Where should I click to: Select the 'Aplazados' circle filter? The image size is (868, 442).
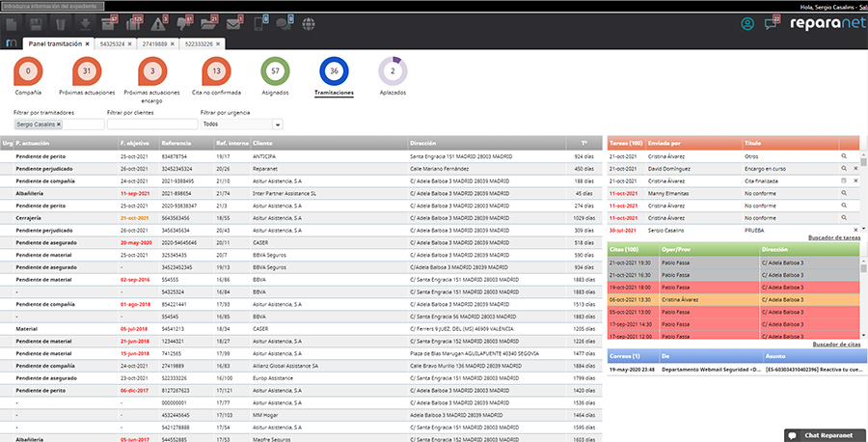coord(393,71)
